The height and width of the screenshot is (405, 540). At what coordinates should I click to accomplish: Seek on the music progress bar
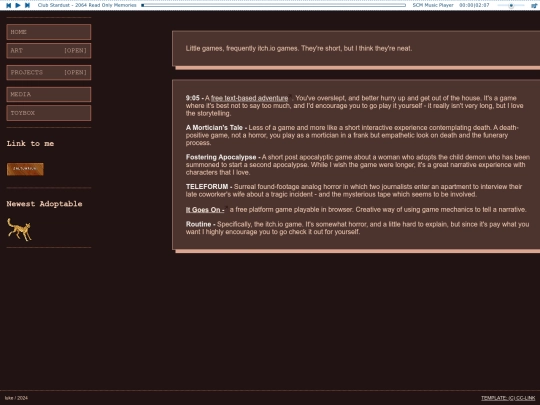273,5
